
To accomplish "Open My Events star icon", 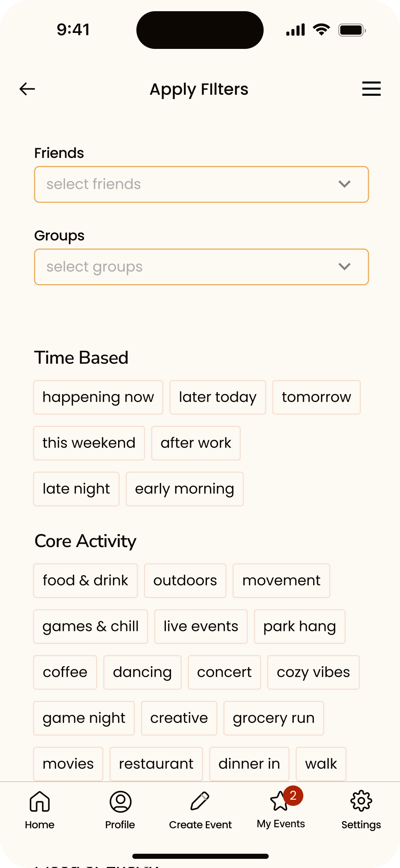I will pyautogui.click(x=279, y=801).
